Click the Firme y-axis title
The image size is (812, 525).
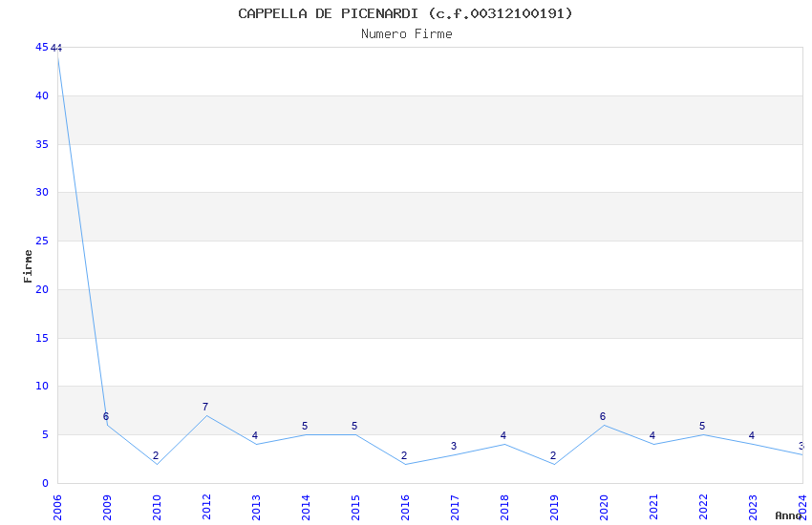click(x=28, y=266)
